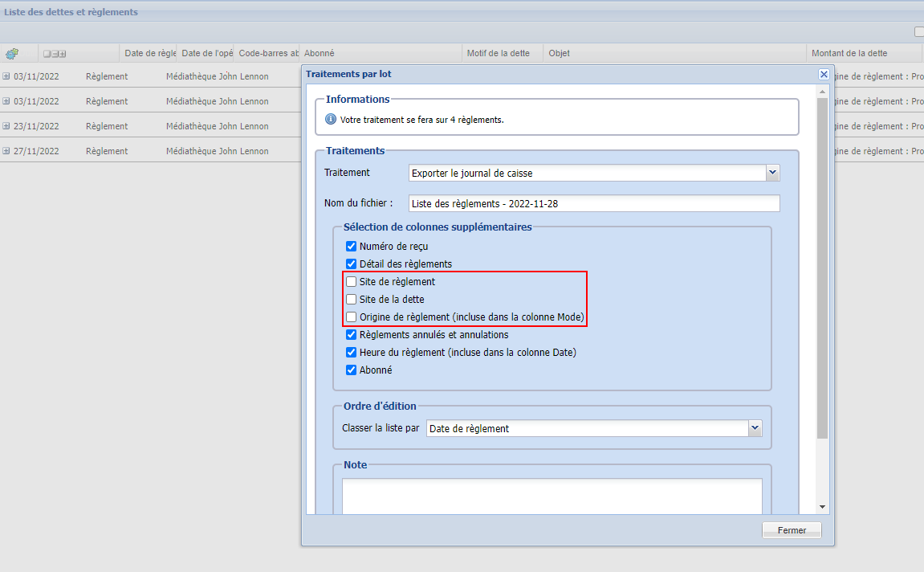Screen dimensions: 924x572
Task: Sort by the Abonné column header
Action: tap(381, 54)
